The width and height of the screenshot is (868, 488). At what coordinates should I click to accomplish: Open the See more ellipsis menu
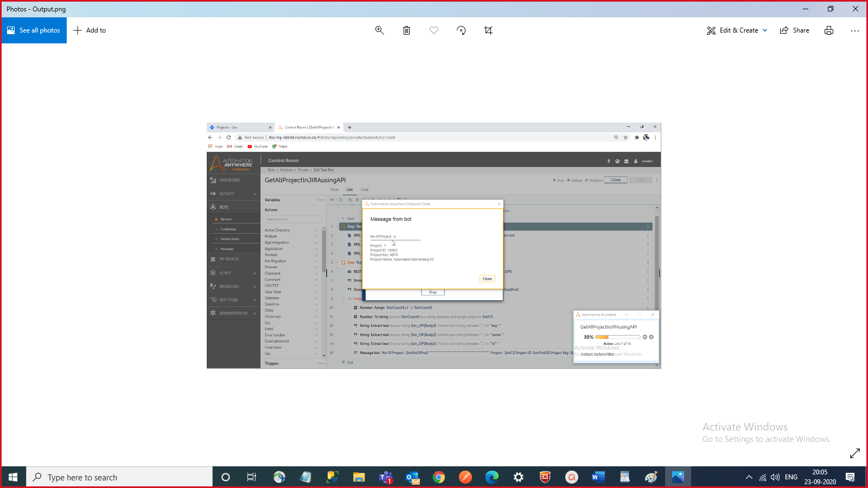(x=855, y=30)
